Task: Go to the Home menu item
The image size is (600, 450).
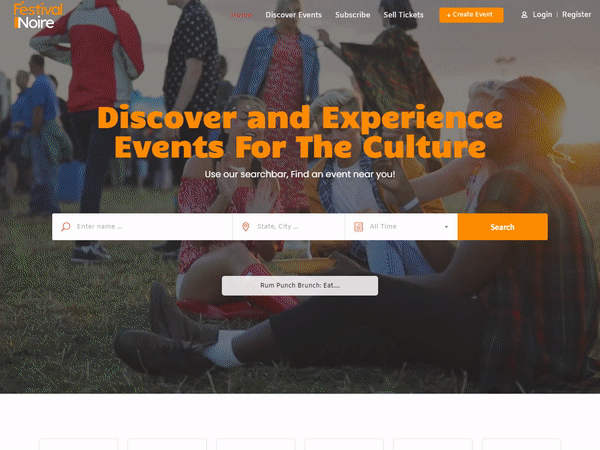Action: pos(242,15)
